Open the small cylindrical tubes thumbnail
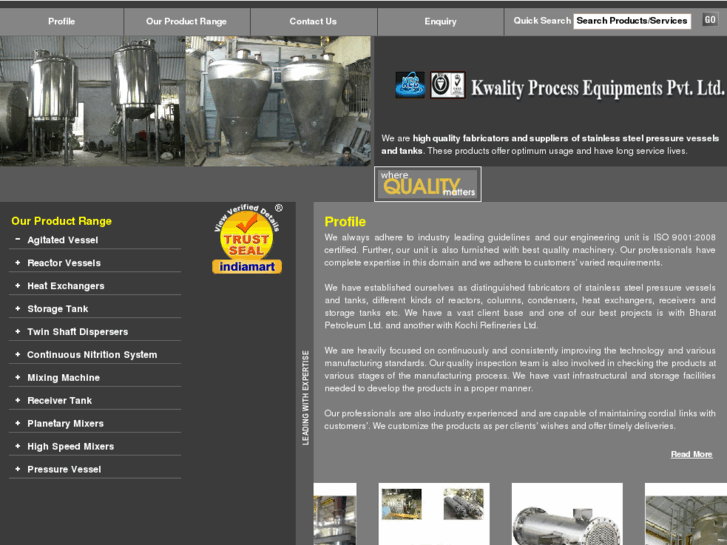The image size is (727, 545). 463,504
